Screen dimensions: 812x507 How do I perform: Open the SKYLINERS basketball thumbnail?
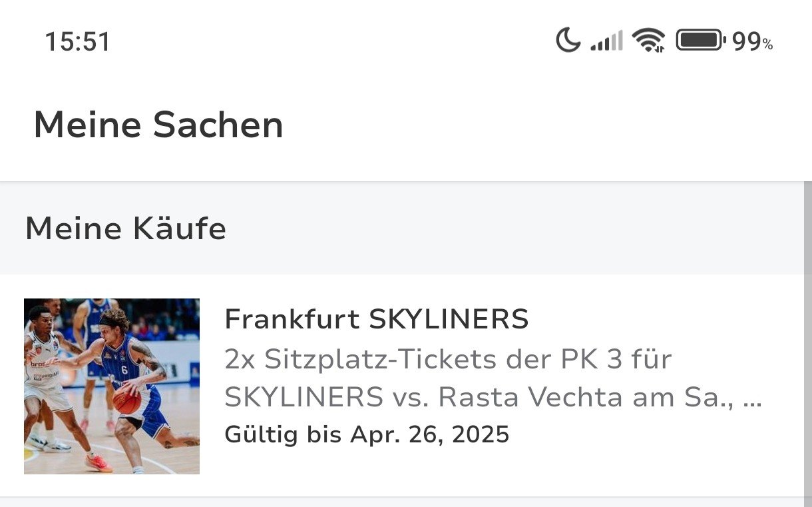point(112,386)
